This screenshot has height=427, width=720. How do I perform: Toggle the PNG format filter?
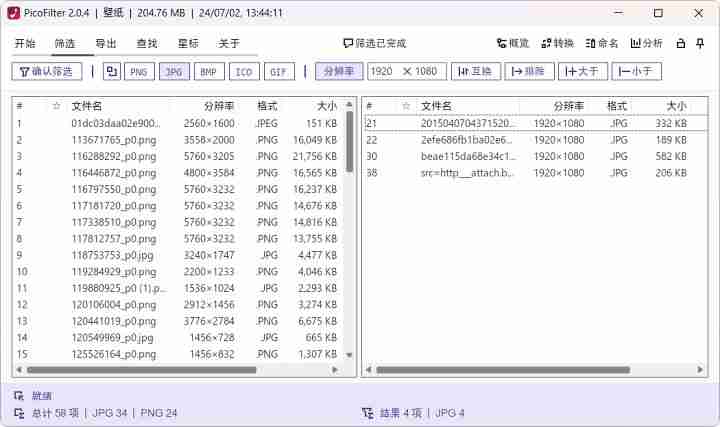tap(139, 72)
